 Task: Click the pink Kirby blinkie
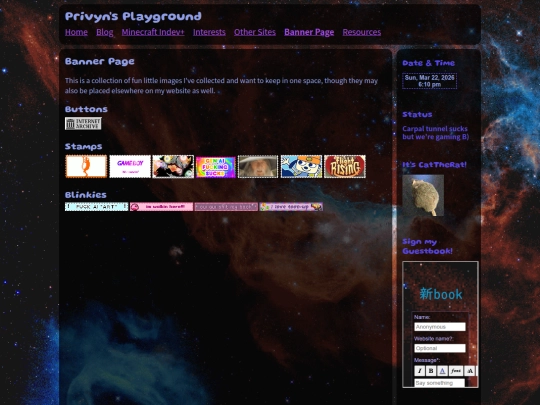tap(162, 207)
